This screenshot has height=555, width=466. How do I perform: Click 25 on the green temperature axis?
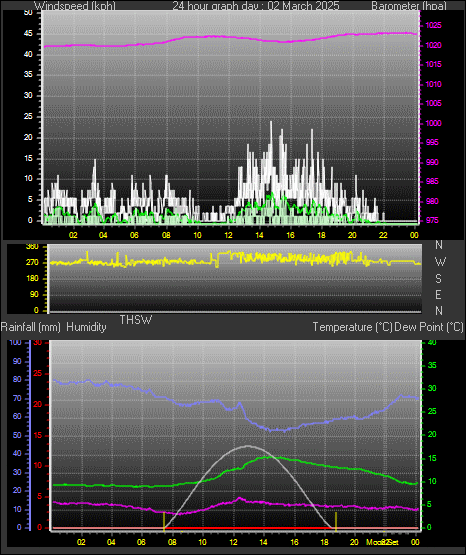pyautogui.click(x=432, y=412)
